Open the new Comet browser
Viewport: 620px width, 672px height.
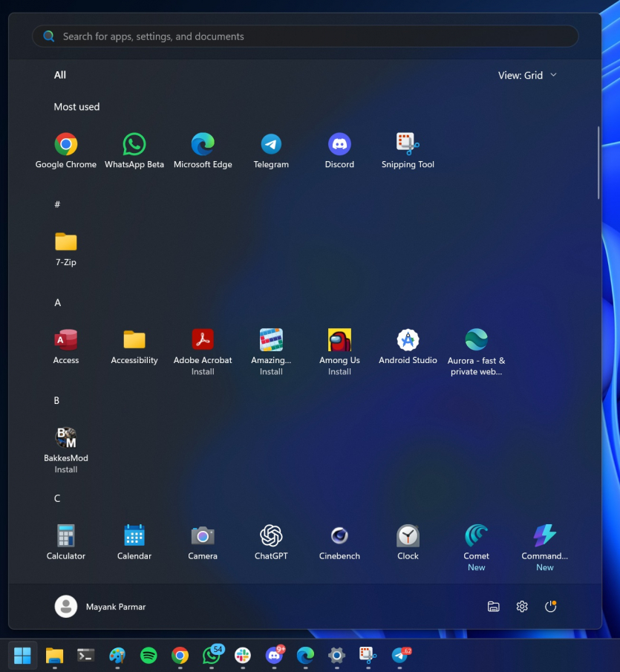click(x=475, y=536)
